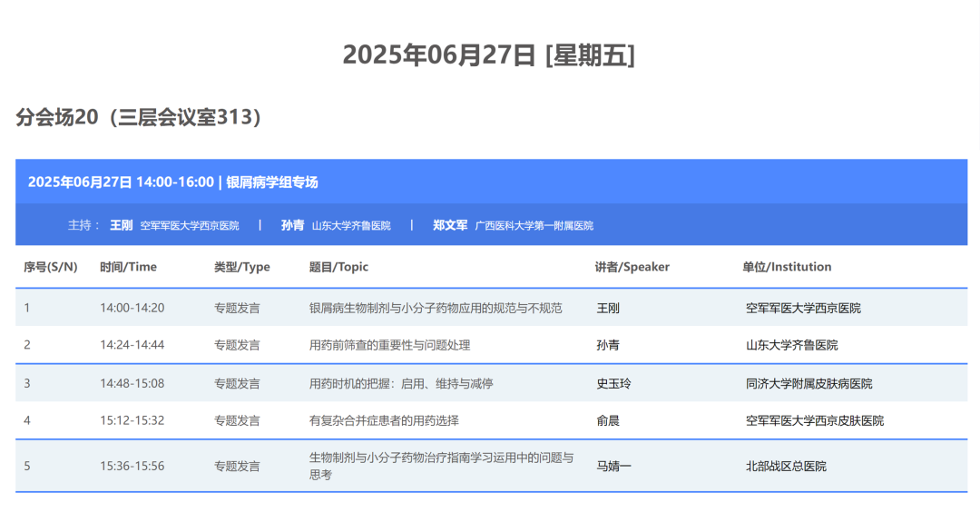Select the 分会场20（三层会议室313）heading
The height and width of the screenshot is (512, 980).
click(139, 117)
